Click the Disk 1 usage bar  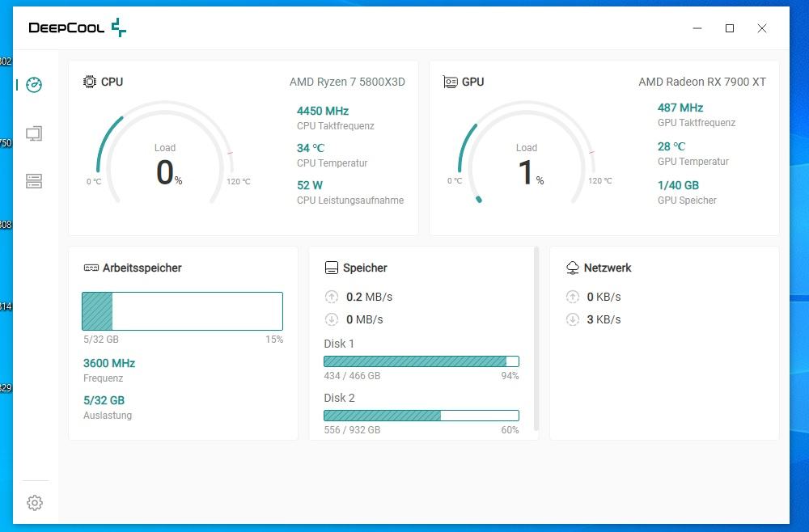[x=421, y=361]
